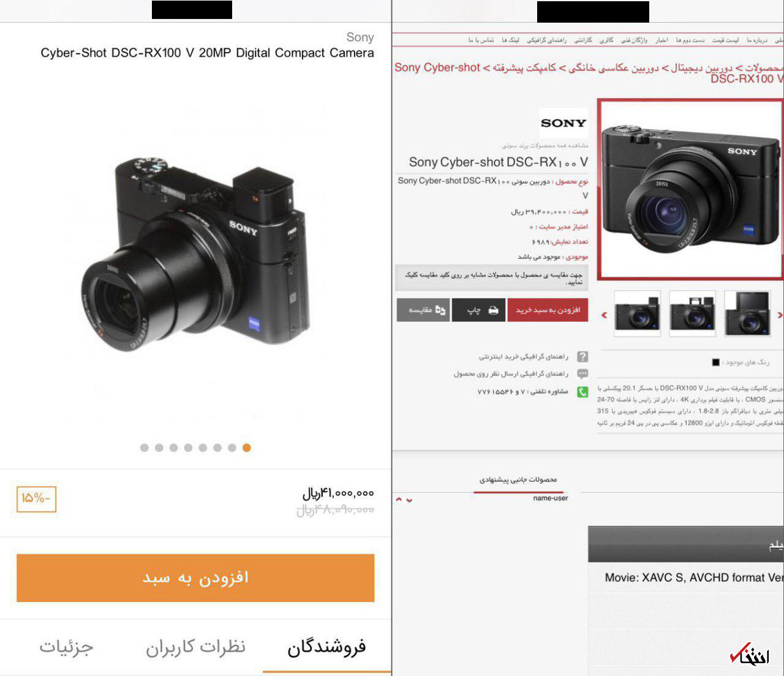The height and width of the screenshot is (676, 784).
Task: Click the speech bubble comment guide icon
Action: (582, 374)
